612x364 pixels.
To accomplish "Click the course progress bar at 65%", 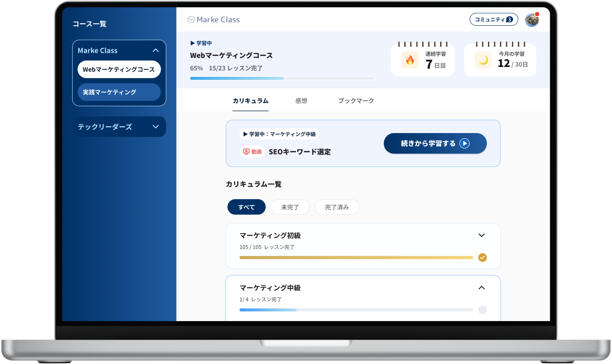I will pos(282,79).
